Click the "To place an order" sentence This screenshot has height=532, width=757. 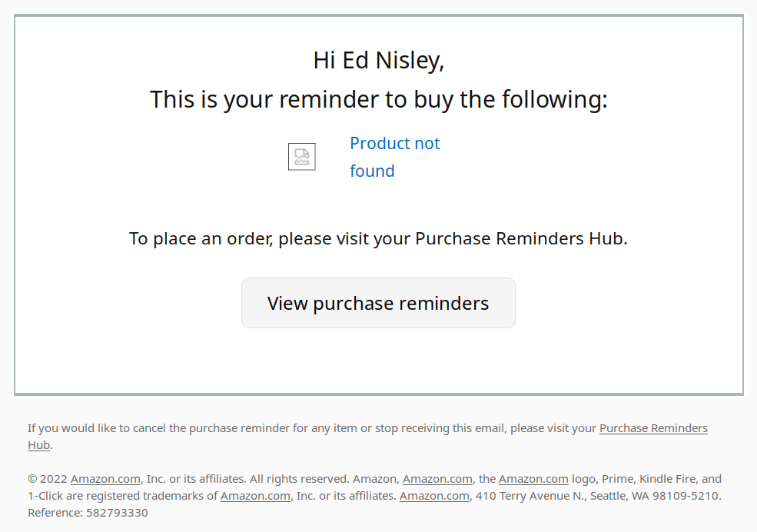[378, 238]
